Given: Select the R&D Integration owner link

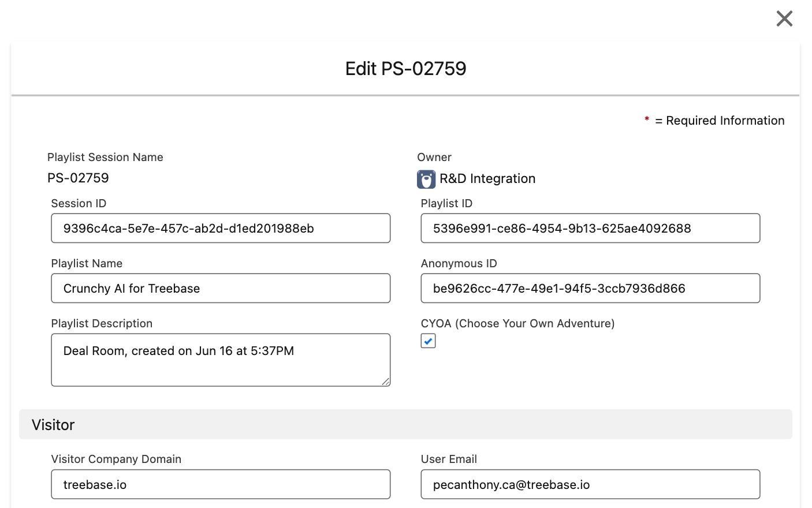Looking at the screenshot, I should 487,178.
